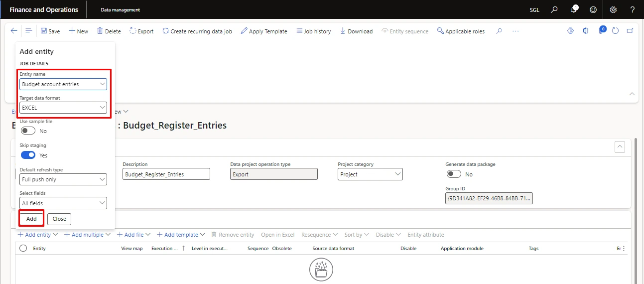Image resolution: width=644 pixels, height=284 pixels.
Task: Click Application module column header
Action: point(462,248)
